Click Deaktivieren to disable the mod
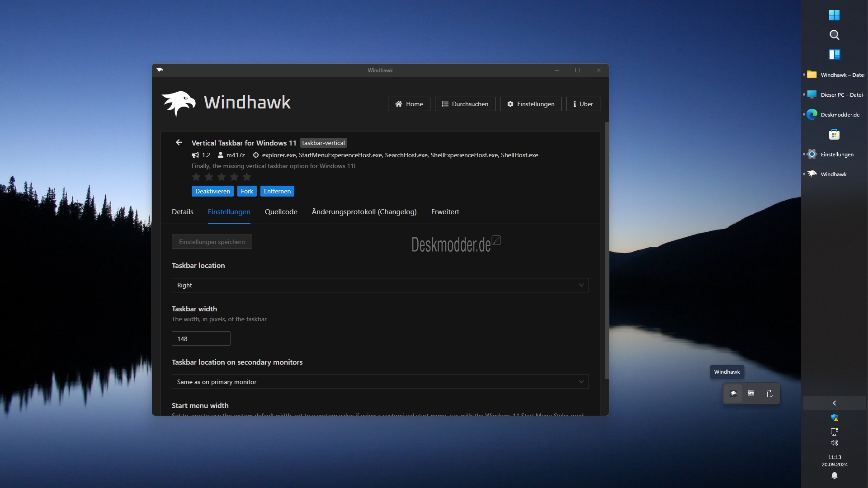868x488 pixels. 212,191
